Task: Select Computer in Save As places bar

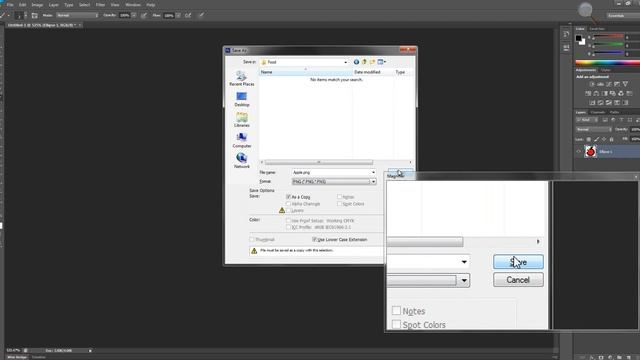Action: 242,140
